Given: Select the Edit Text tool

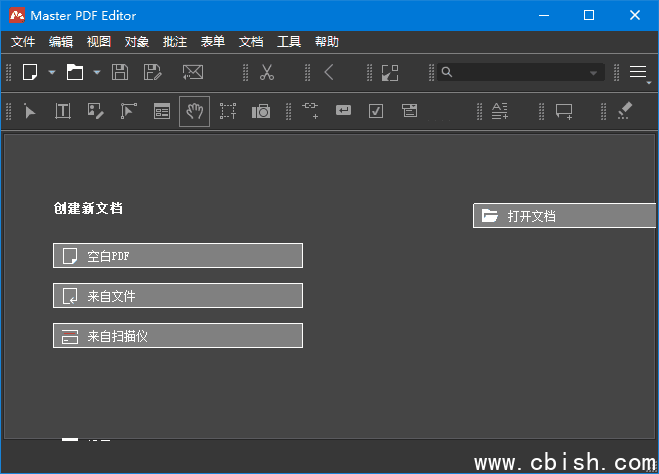Looking at the screenshot, I should pyautogui.click(x=63, y=111).
